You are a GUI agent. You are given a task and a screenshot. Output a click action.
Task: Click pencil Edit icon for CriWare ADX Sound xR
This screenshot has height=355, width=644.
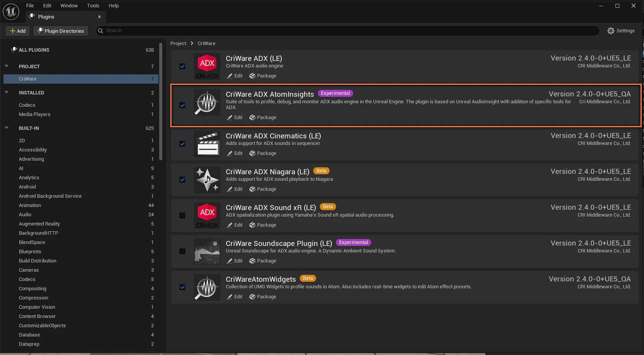230,225
